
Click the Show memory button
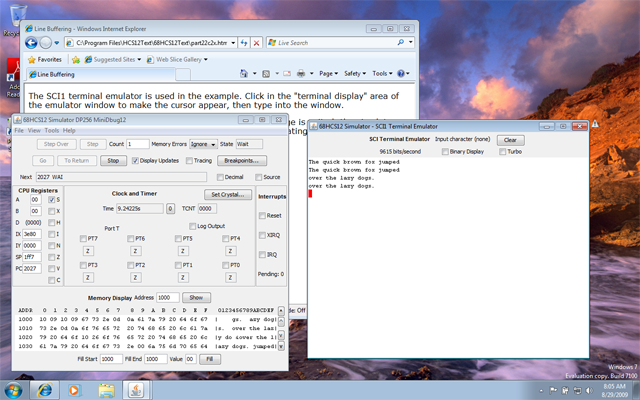(196, 298)
